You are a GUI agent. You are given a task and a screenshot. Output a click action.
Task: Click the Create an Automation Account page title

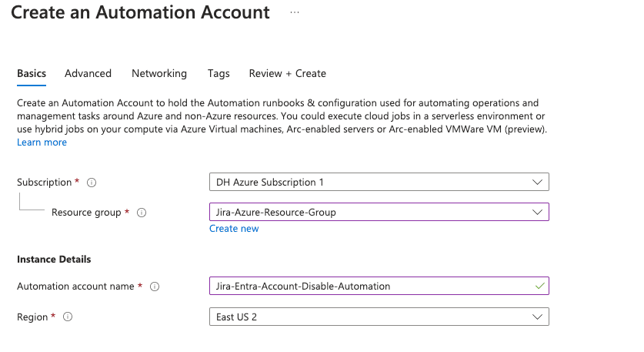tap(140, 13)
